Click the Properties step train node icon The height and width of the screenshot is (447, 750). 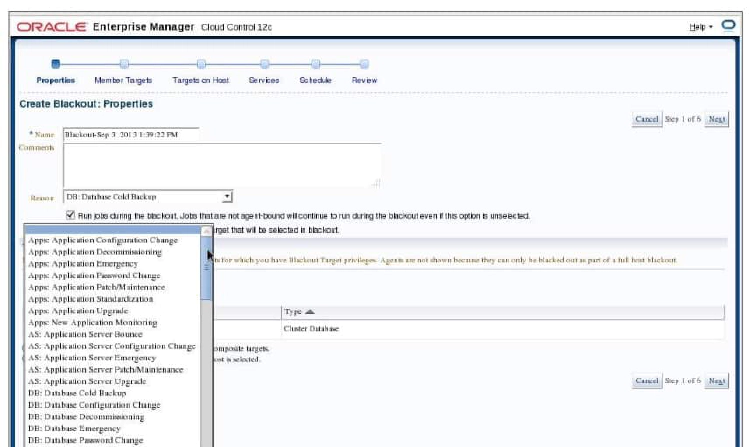point(55,64)
